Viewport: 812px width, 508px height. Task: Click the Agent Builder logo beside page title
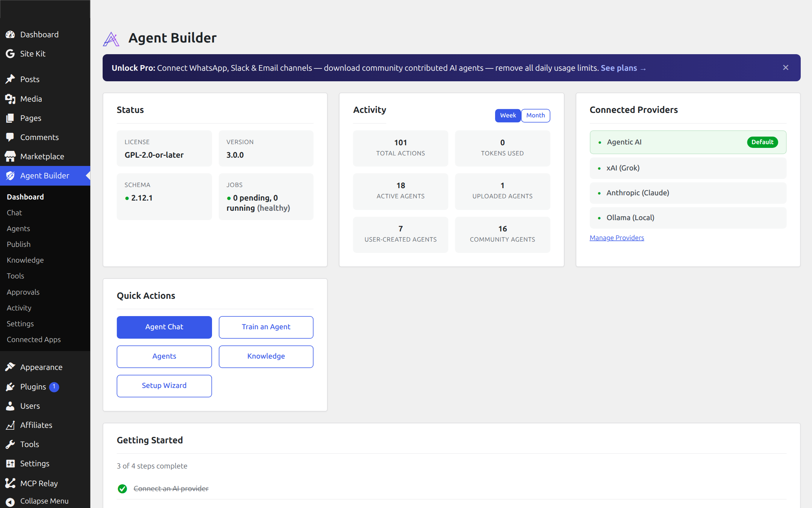click(x=111, y=39)
